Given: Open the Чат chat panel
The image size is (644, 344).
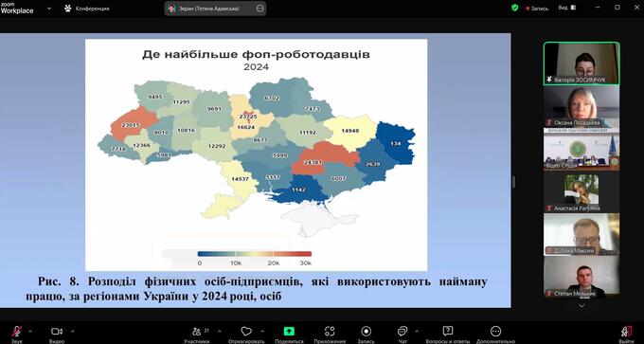Looking at the screenshot, I should (402, 332).
